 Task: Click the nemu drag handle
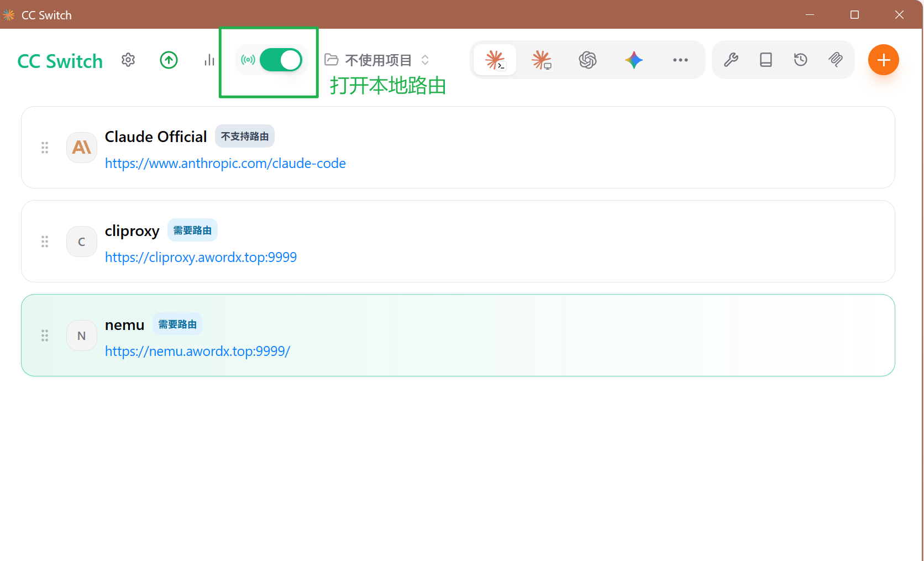(x=45, y=335)
